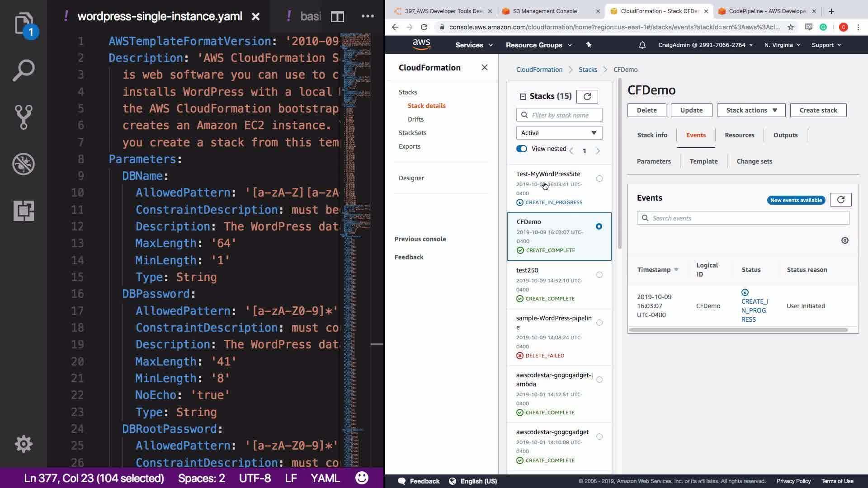Open the AWS Services menu
Screen dimensions: 868x488
coord(473,45)
